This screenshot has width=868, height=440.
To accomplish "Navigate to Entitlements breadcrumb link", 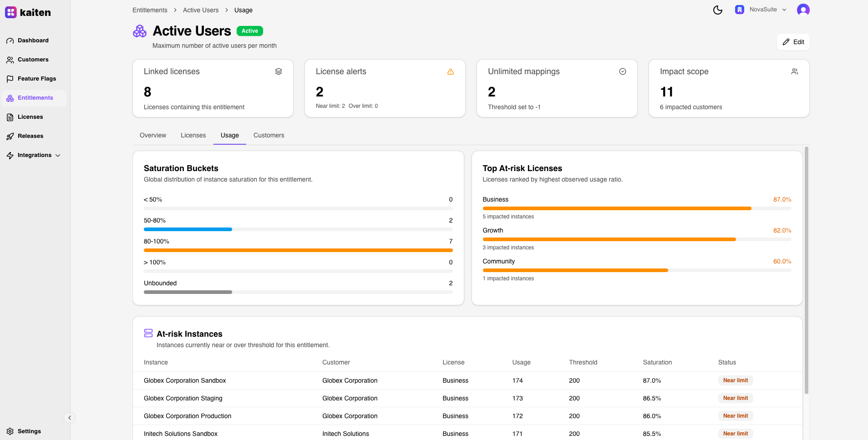I will point(150,10).
